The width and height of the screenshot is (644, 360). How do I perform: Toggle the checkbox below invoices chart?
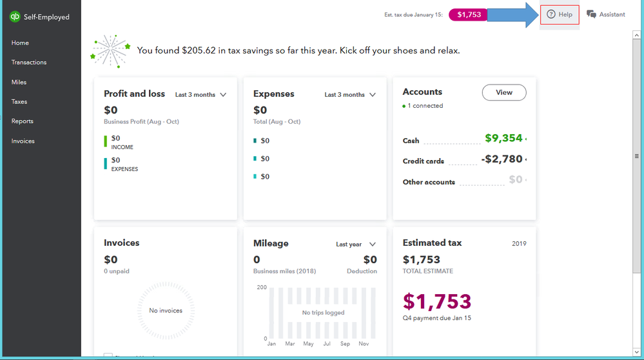pyautogui.click(x=108, y=355)
